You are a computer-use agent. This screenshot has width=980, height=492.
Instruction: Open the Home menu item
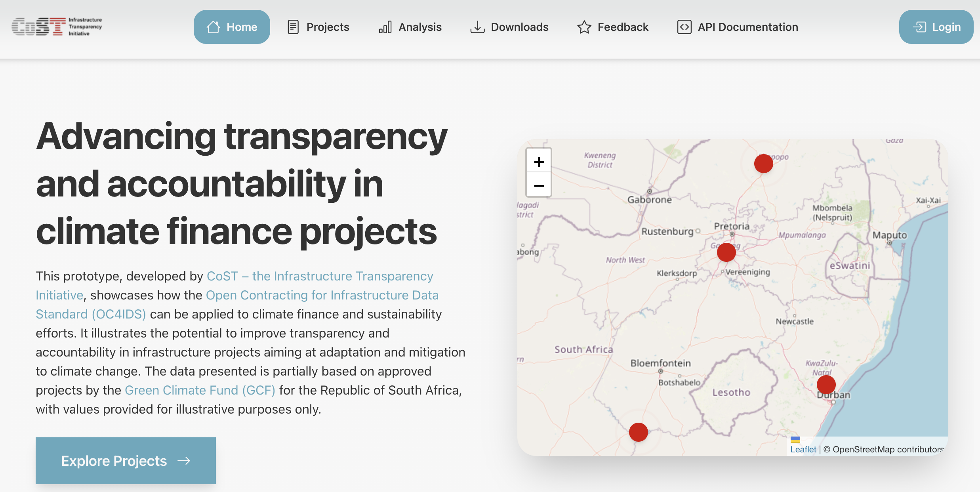pos(232,27)
